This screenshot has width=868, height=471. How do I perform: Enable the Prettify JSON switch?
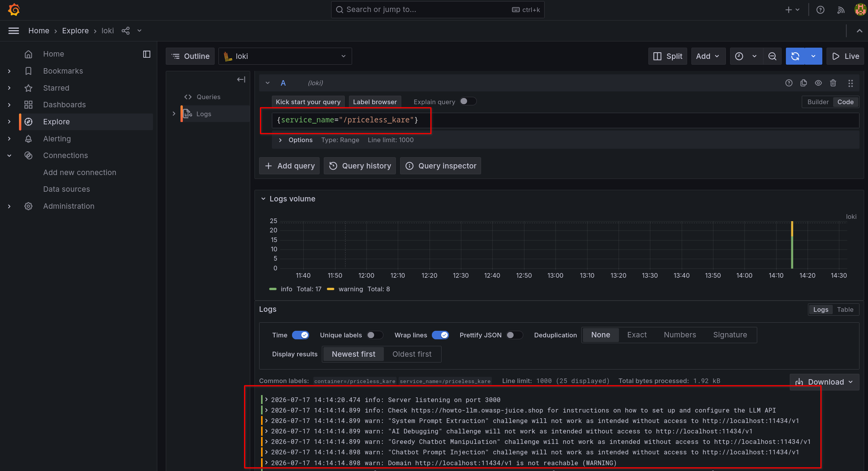[x=514, y=335]
